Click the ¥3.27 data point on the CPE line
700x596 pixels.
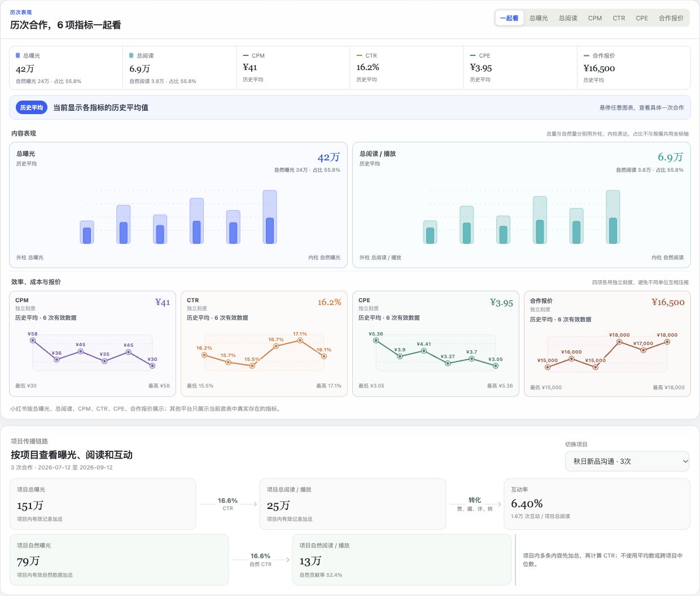(448, 363)
